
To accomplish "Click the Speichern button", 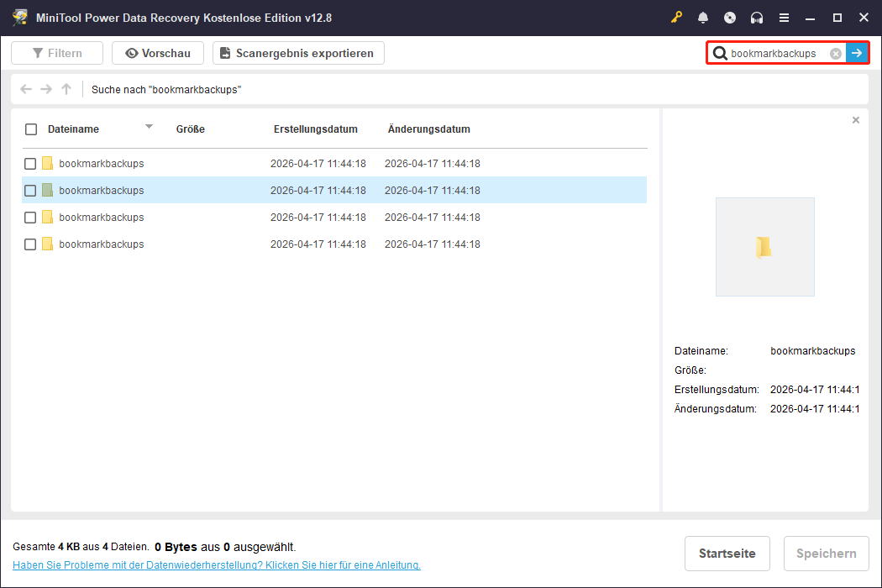I will pos(826,553).
